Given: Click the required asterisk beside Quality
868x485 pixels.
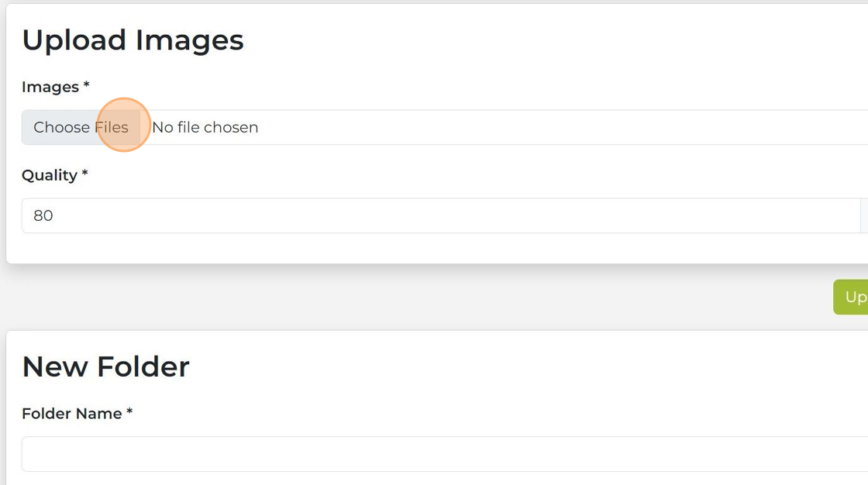Looking at the screenshot, I should (x=84, y=175).
